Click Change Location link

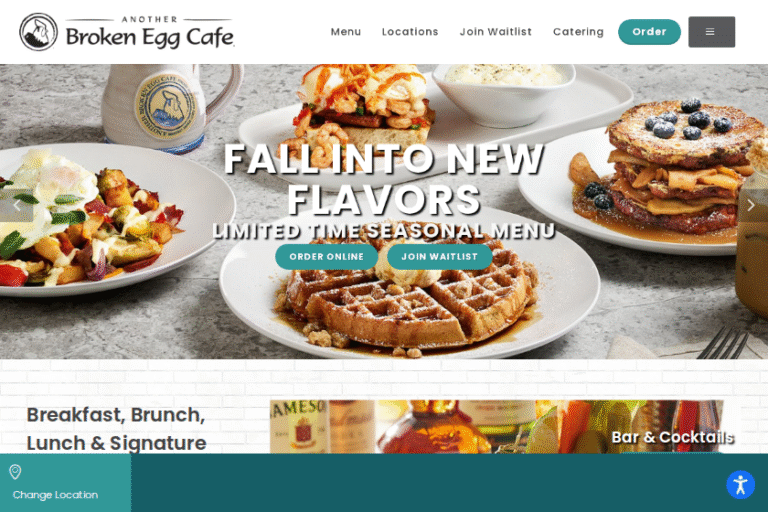(55, 495)
